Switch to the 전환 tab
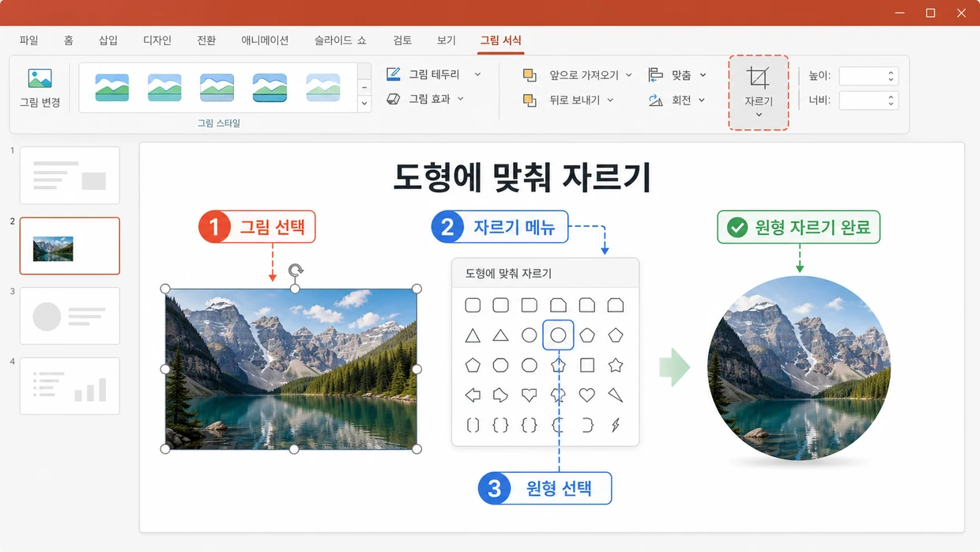This screenshot has width=980, height=552. (206, 40)
